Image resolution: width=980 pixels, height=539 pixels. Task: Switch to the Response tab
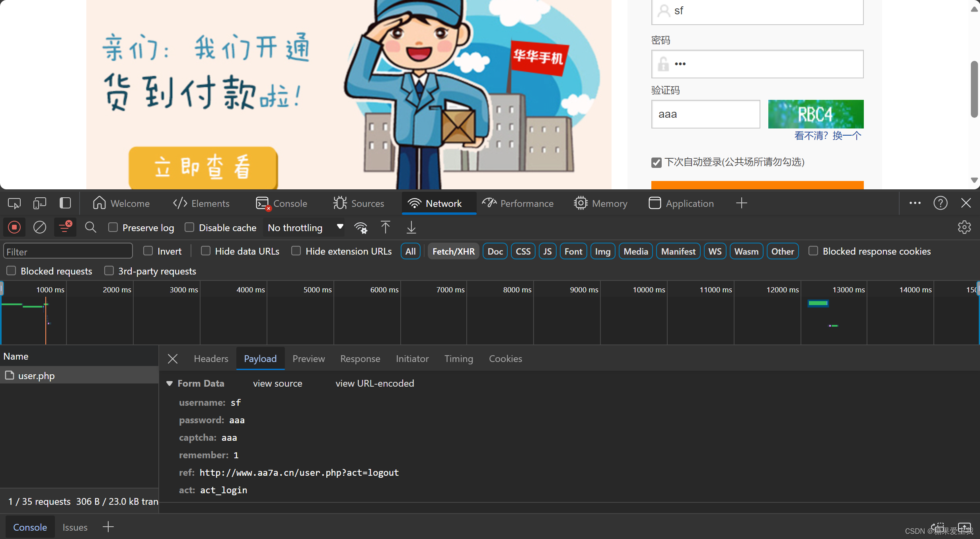(360, 358)
